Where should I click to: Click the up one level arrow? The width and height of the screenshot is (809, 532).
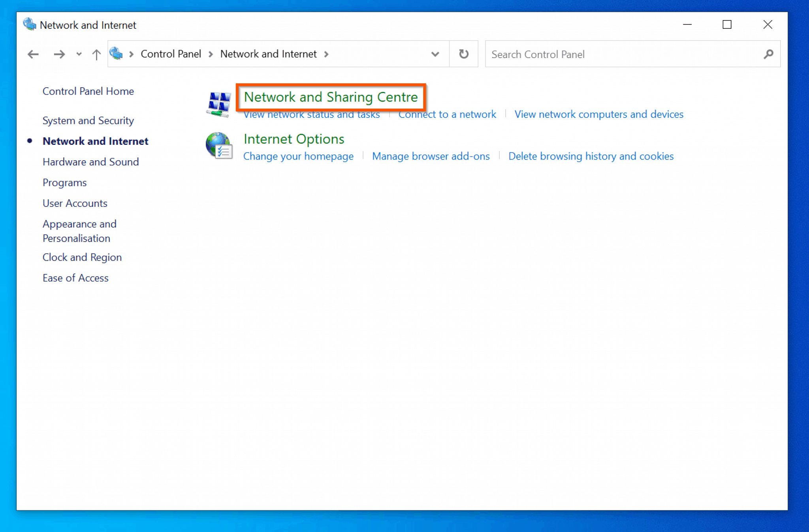pos(96,54)
